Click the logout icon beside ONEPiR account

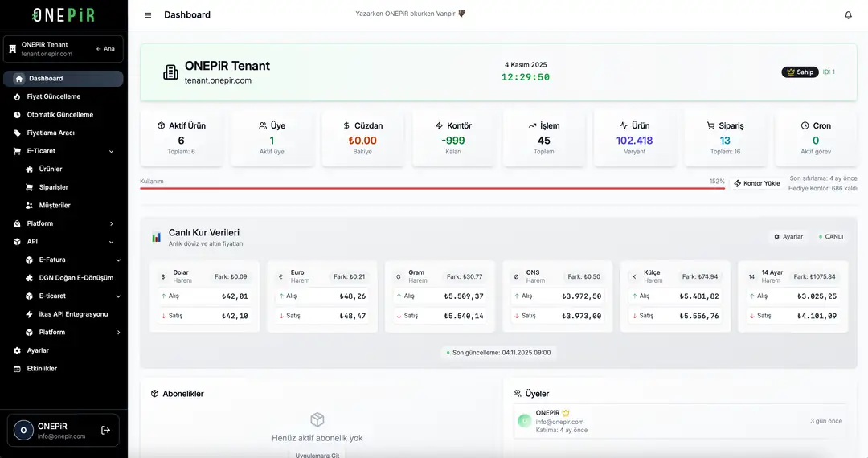pos(105,430)
